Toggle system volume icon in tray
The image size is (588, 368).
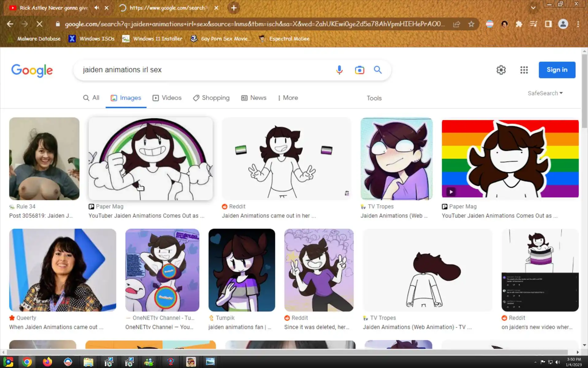pyautogui.click(x=558, y=362)
